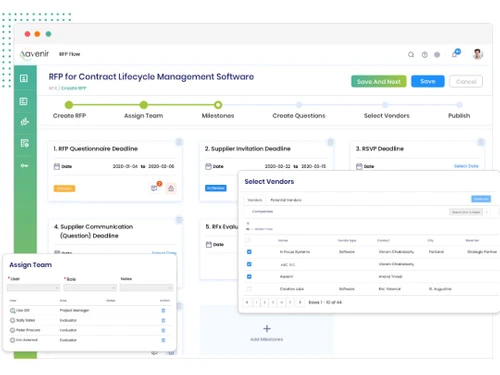Click blue status badge on Supplier Invitation card
Viewport: 500px width, 375px height.
[x=216, y=188]
